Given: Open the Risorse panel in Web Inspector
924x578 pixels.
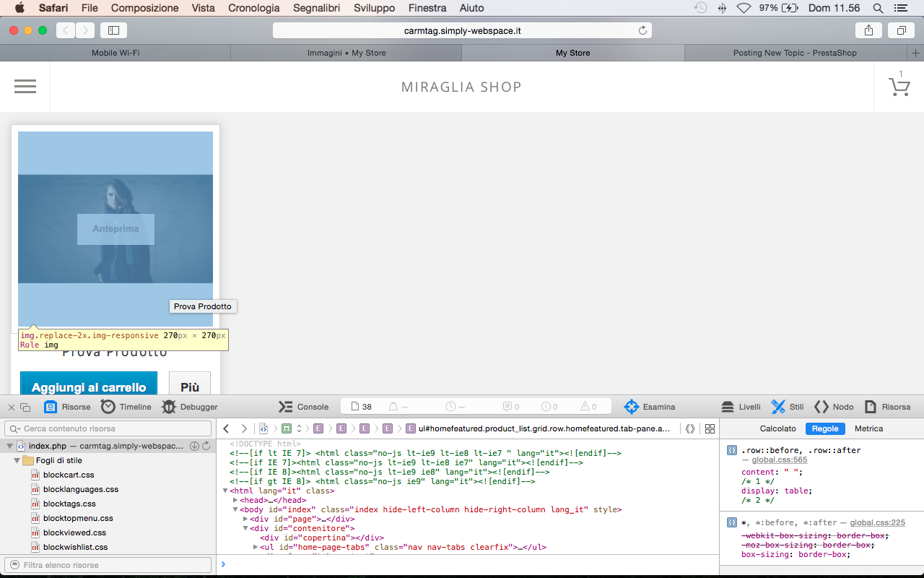Looking at the screenshot, I should coord(67,407).
